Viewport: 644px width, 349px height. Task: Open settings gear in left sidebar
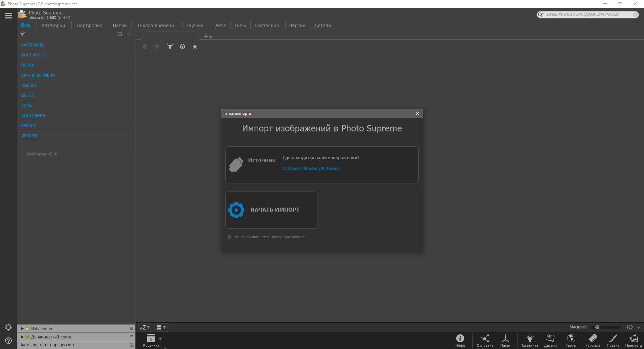(x=8, y=327)
